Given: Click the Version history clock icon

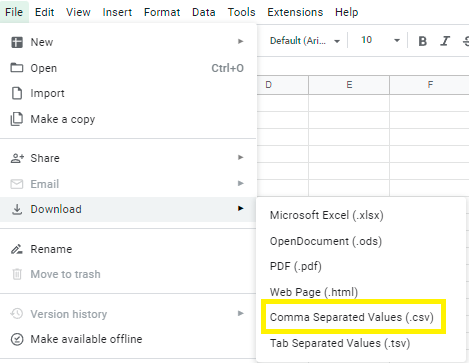Looking at the screenshot, I should point(17,314).
